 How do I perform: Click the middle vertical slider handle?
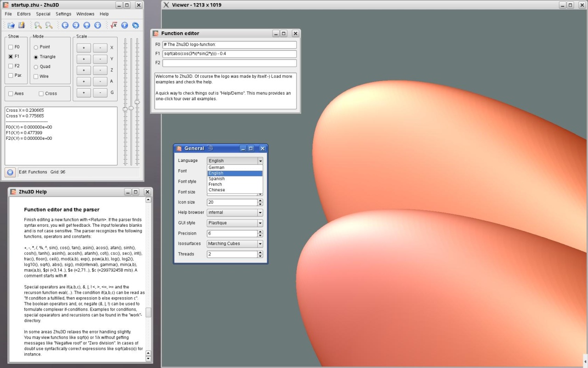pos(131,108)
